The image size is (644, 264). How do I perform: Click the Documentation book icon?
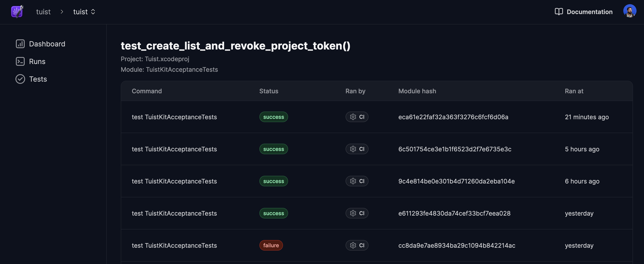(559, 12)
